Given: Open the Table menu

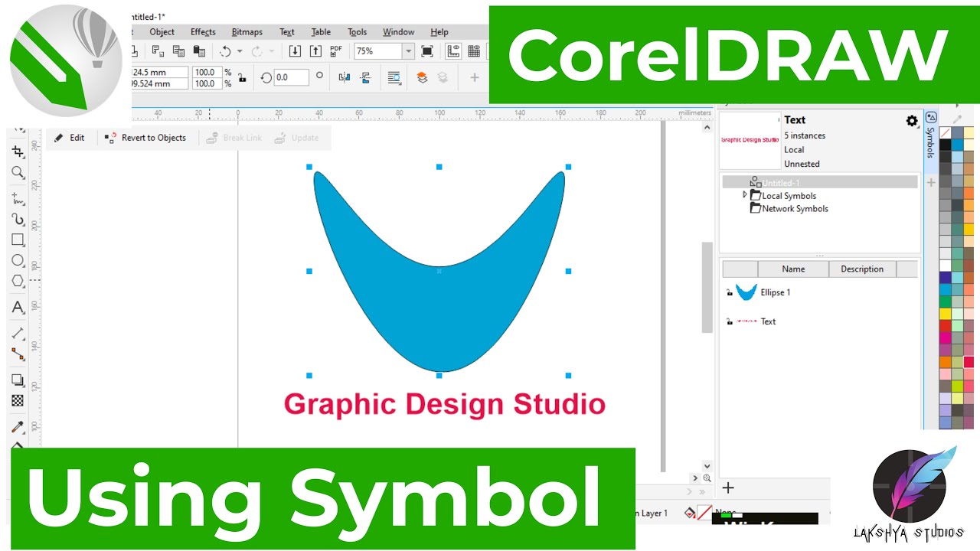Looking at the screenshot, I should pyautogui.click(x=321, y=32).
